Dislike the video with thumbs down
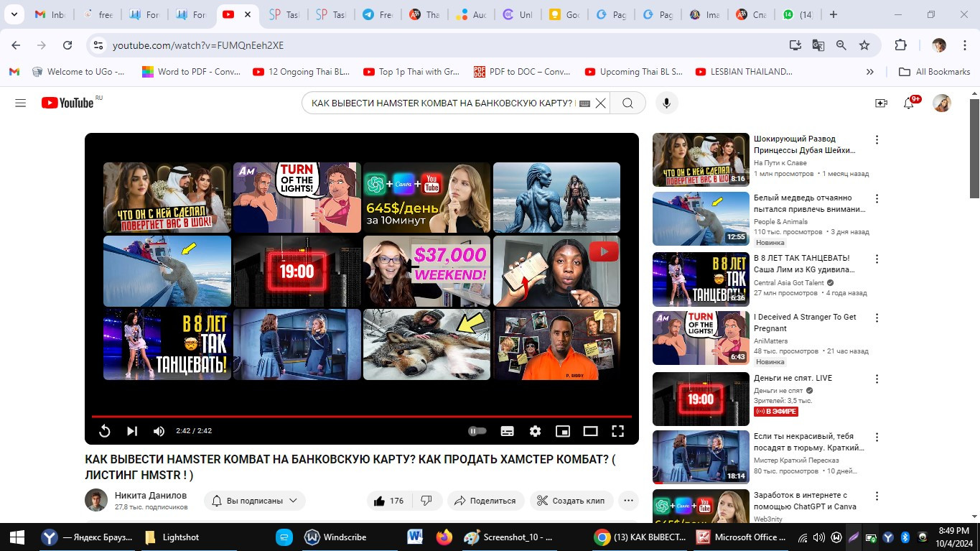The height and width of the screenshot is (551, 980). click(x=426, y=501)
